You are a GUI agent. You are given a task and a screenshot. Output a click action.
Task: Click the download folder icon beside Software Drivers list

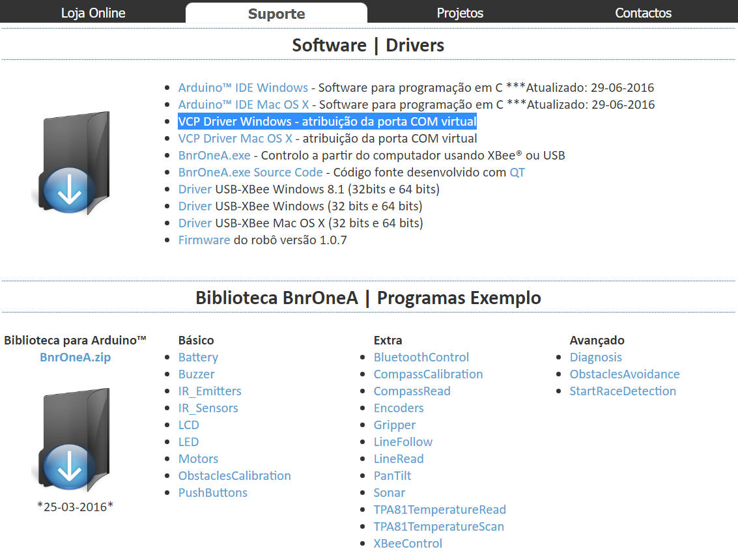click(x=70, y=163)
